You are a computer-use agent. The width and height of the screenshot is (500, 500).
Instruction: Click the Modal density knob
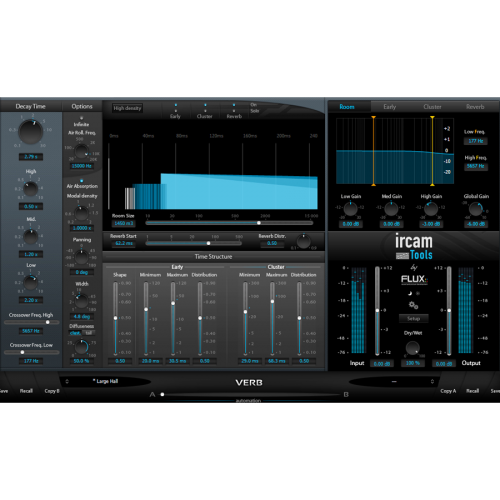point(81,213)
